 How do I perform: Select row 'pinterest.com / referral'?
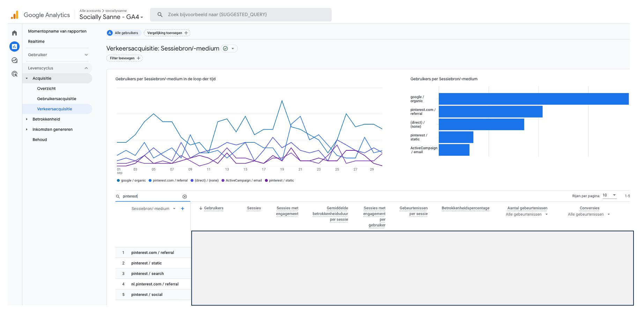click(153, 253)
